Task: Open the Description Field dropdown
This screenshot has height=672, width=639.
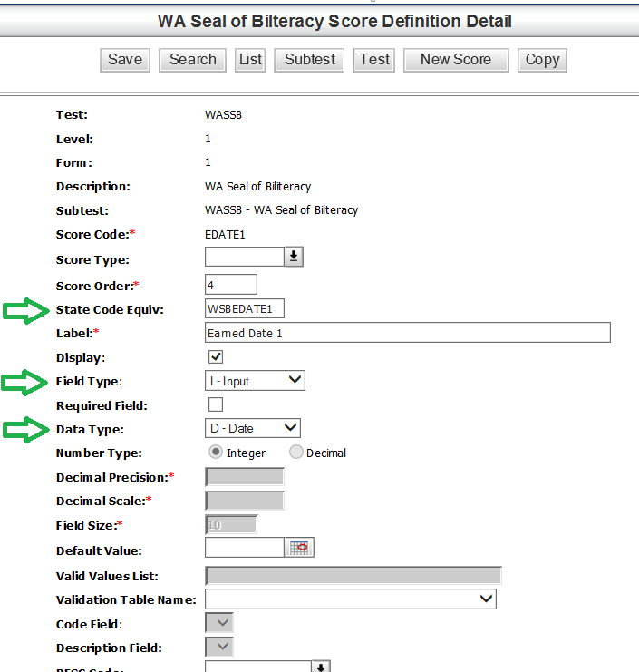Action: click(219, 648)
